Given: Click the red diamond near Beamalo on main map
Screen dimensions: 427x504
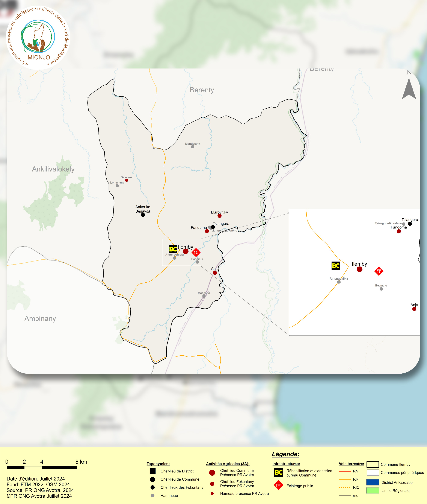Looking at the screenshot, I should pyautogui.click(x=196, y=253).
